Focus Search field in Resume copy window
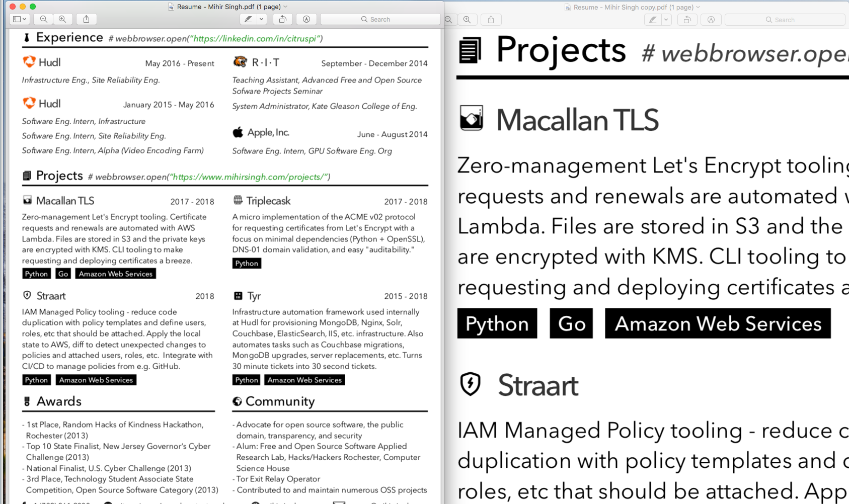Image resolution: width=849 pixels, height=504 pixels. [785, 20]
